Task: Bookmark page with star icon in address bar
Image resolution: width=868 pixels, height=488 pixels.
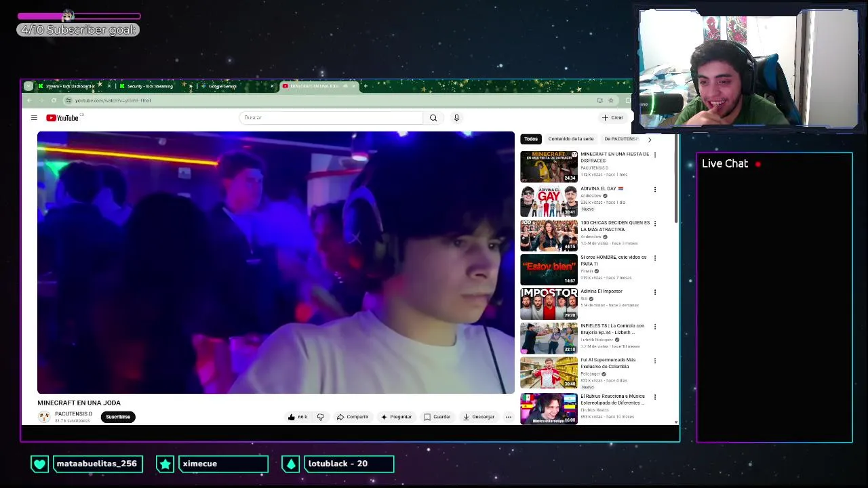Action: 611,100
